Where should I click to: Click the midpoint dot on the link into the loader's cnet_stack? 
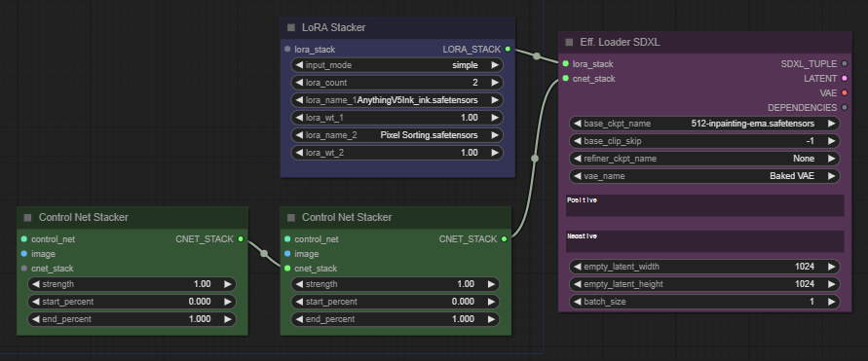point(534,159)
